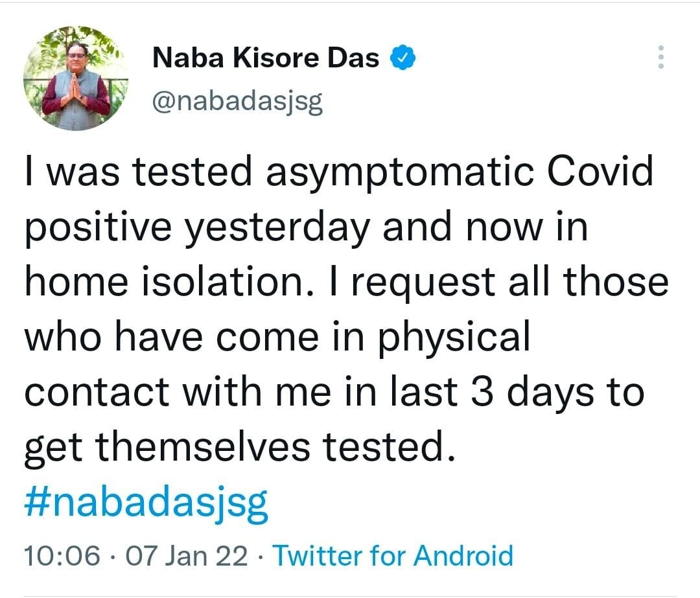Click the 10:06 timestamp
This screenshot has height=598, width=700.
(x=62, y=556)
